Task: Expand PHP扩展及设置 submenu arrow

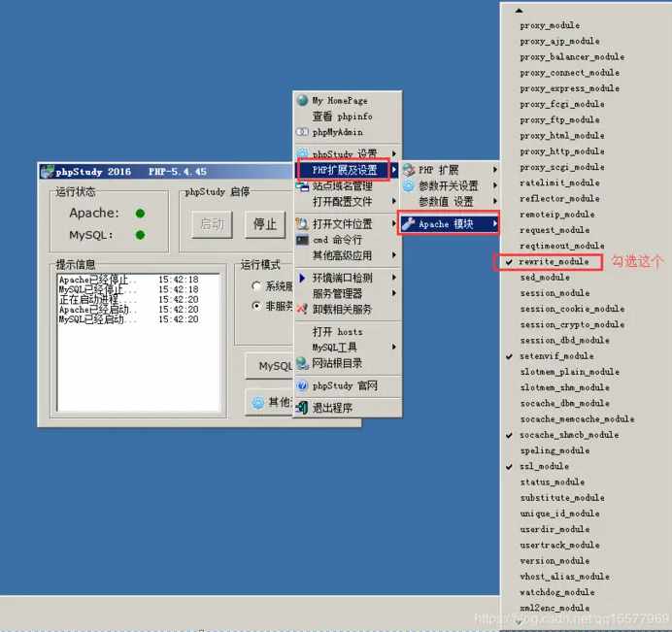Action: coord(394,170)
